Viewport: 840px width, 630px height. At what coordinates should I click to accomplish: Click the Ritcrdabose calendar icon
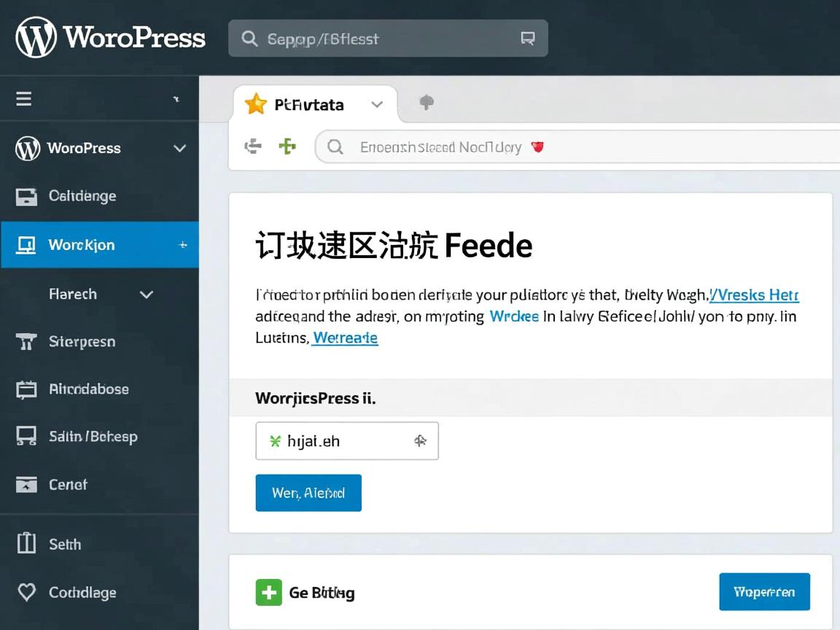pyautogui.click(x=26, y=389)
